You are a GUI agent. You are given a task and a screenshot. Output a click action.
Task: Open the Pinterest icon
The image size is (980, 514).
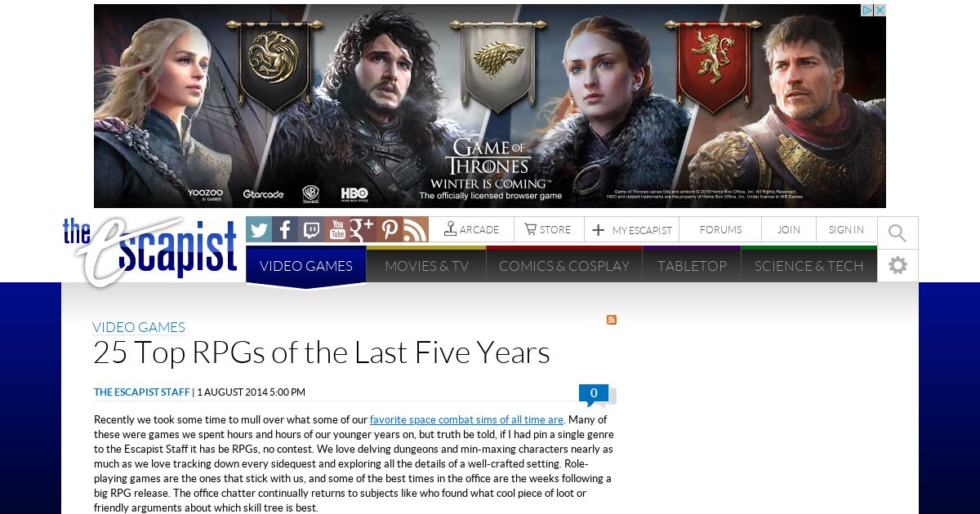coord(390,229)
